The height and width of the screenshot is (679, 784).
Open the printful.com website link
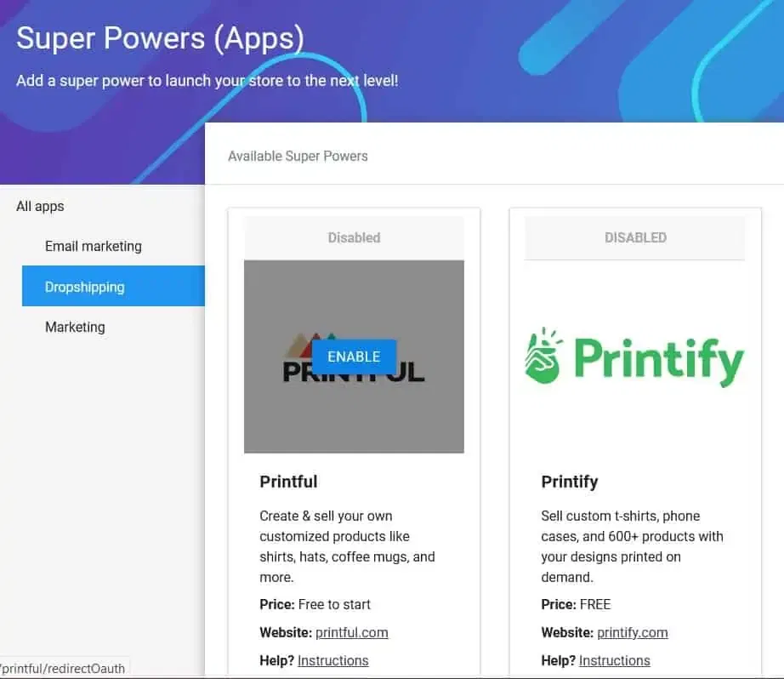click(x=352, y=632)
